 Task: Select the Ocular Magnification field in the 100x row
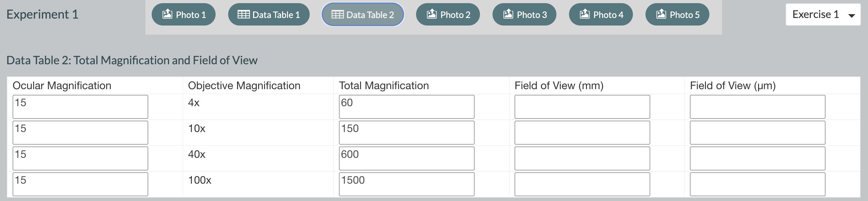coord(80,184)
